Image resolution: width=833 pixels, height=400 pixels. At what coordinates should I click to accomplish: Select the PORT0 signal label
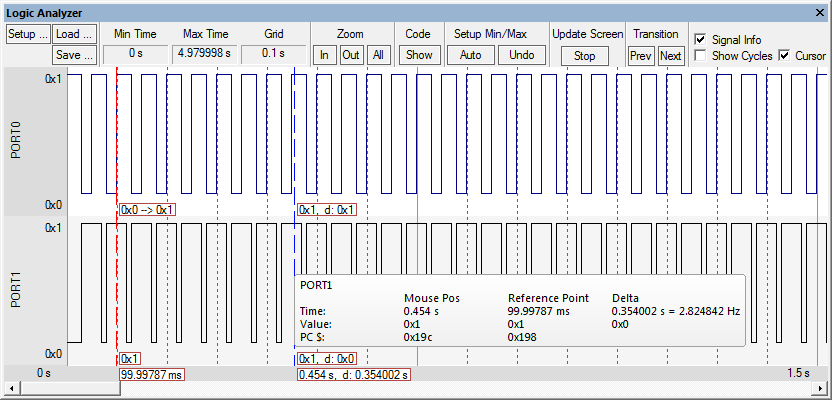click(x=15, y=141)
